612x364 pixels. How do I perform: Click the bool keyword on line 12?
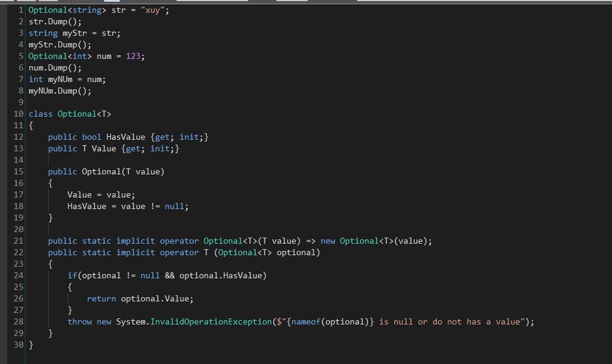click(x=91, y=137)
